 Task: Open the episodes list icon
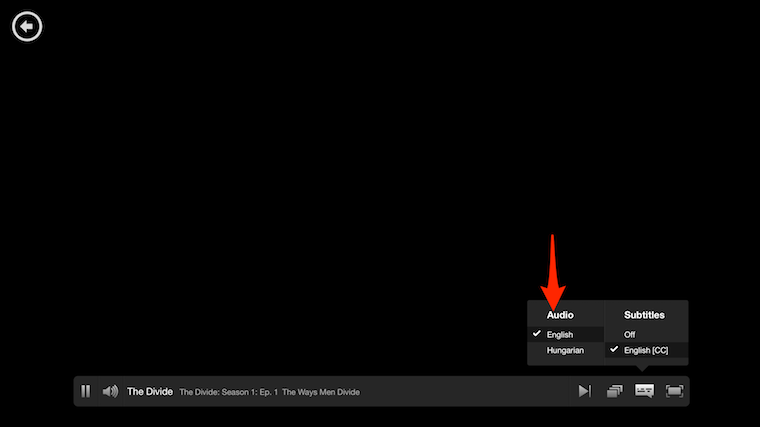click(614, 391)
